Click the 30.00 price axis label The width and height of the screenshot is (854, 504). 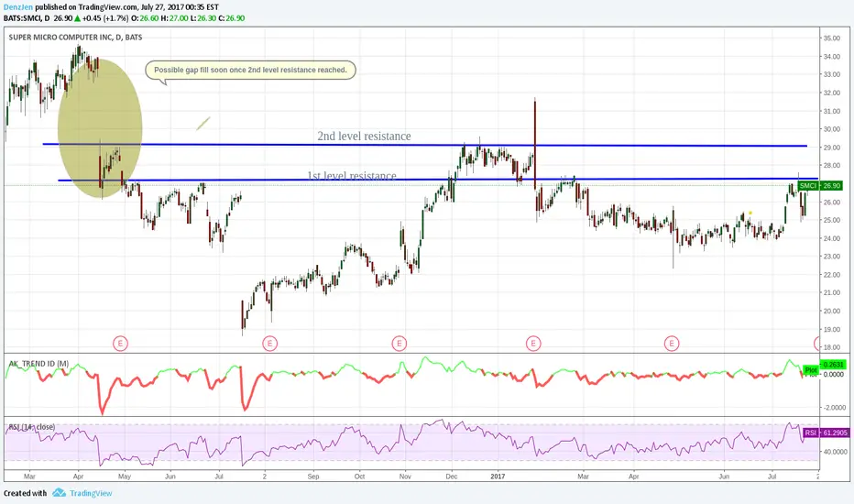[831, 129]
